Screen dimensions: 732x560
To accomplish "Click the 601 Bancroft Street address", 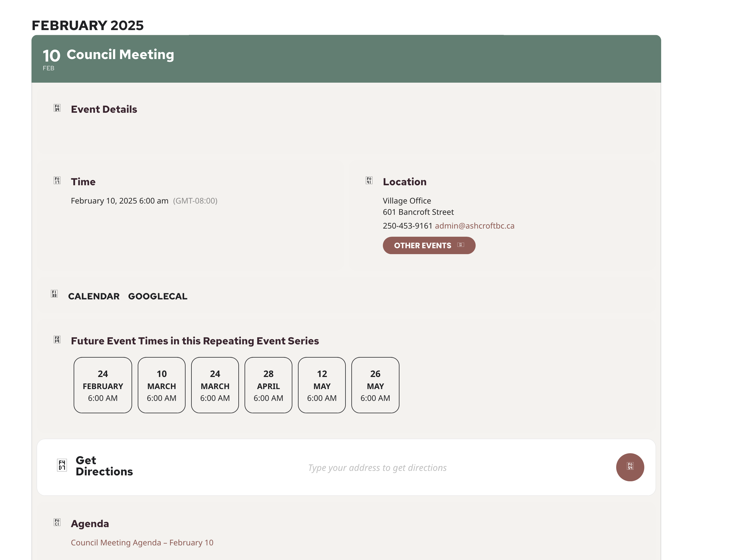I will [x=418, y=212].
